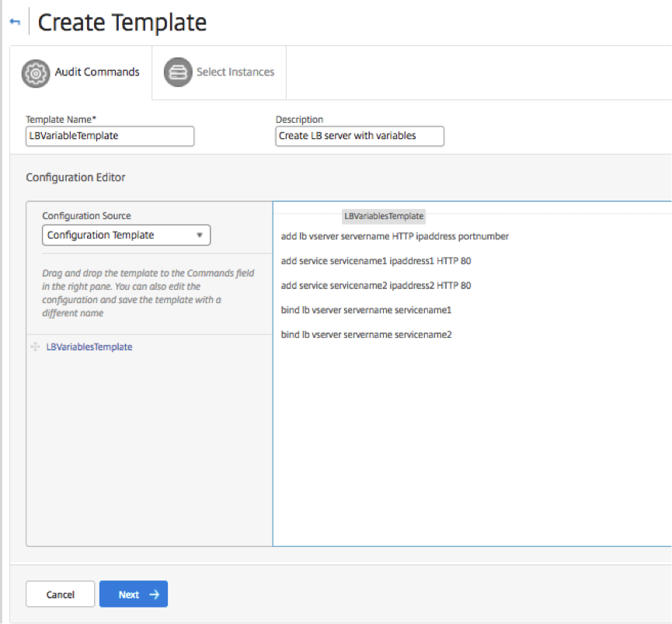Click the Template Name label
The height and width of the screenshot is (624, 672).
coord(61,120)
